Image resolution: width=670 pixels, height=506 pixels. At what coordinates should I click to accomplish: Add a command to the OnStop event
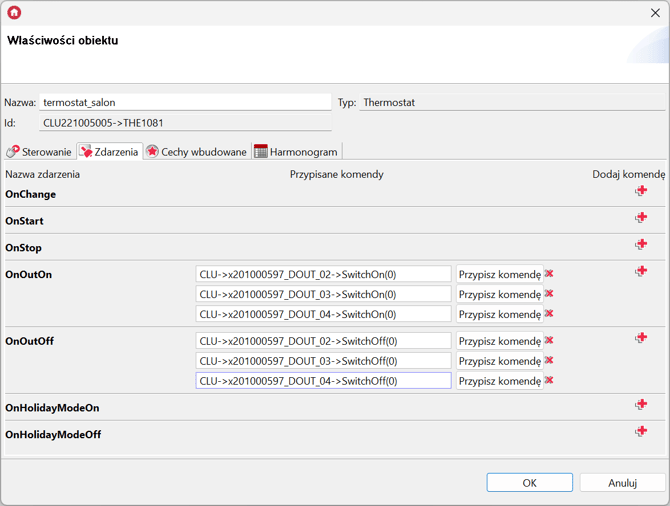[641, 245]
